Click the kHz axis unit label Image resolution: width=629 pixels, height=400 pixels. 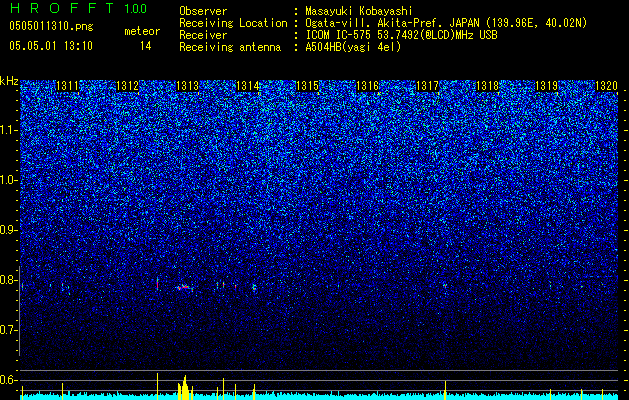pos(9,81)
